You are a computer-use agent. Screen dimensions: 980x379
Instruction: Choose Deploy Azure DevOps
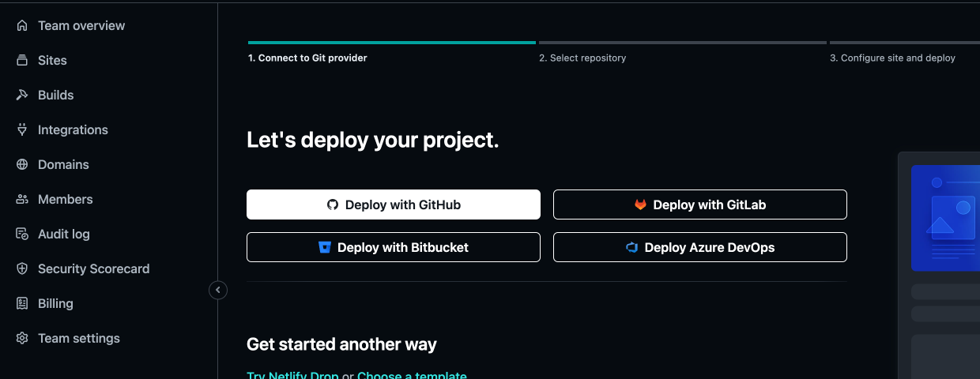tap(700, 247)
